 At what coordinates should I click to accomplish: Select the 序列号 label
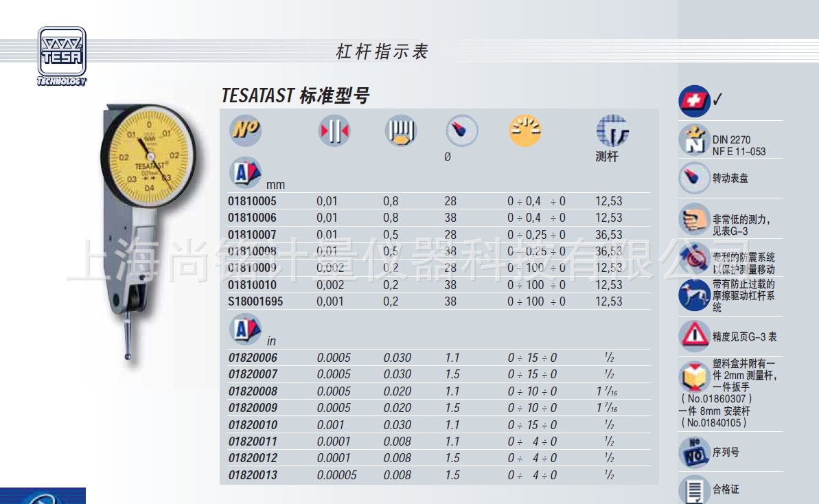coord(726,453)
